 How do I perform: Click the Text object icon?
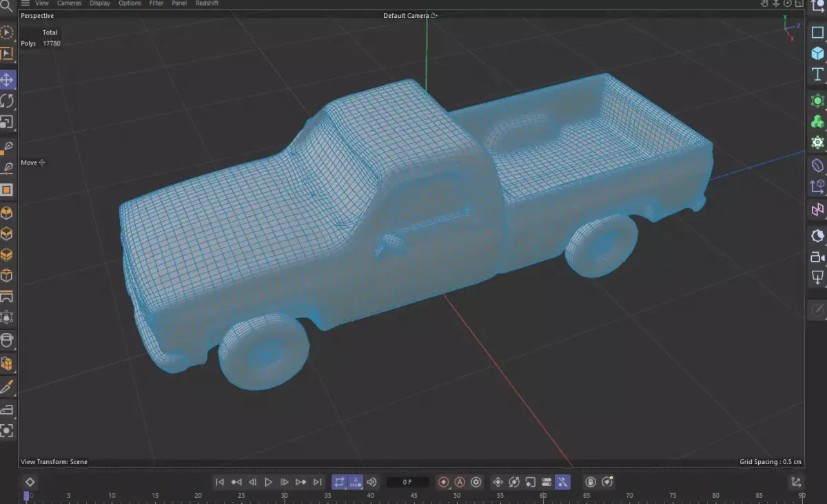coord(817,74)
